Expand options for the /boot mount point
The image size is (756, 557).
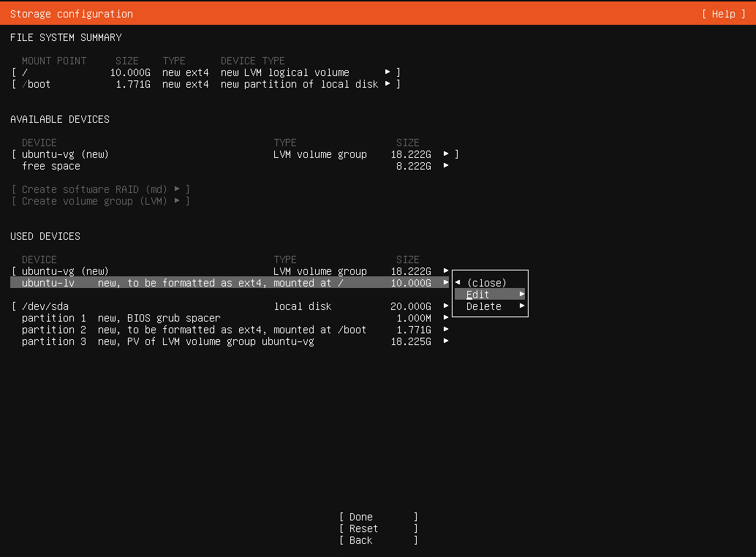387,84
